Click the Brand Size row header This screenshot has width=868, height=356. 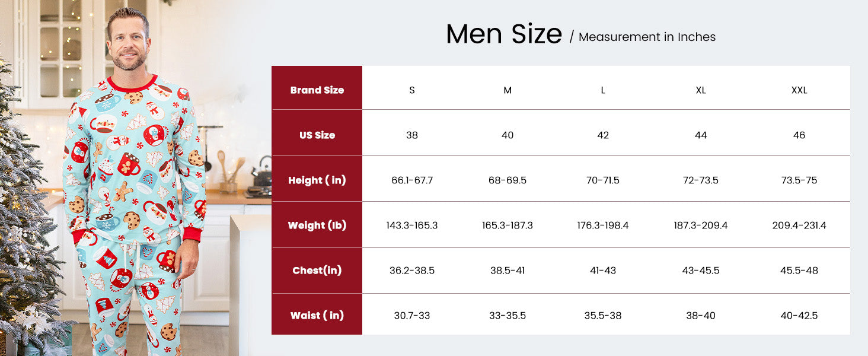[x=317, y=90]
